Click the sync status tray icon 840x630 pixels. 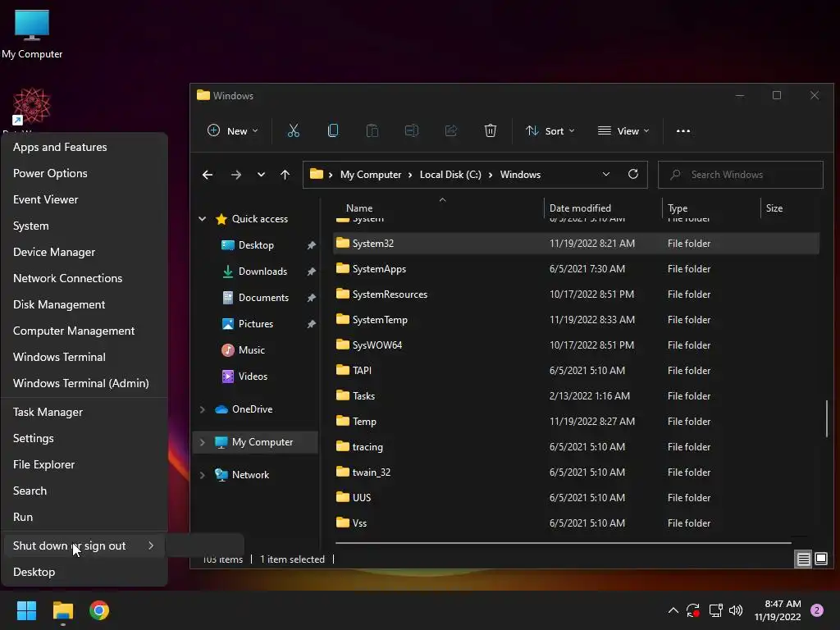point(693,610)
